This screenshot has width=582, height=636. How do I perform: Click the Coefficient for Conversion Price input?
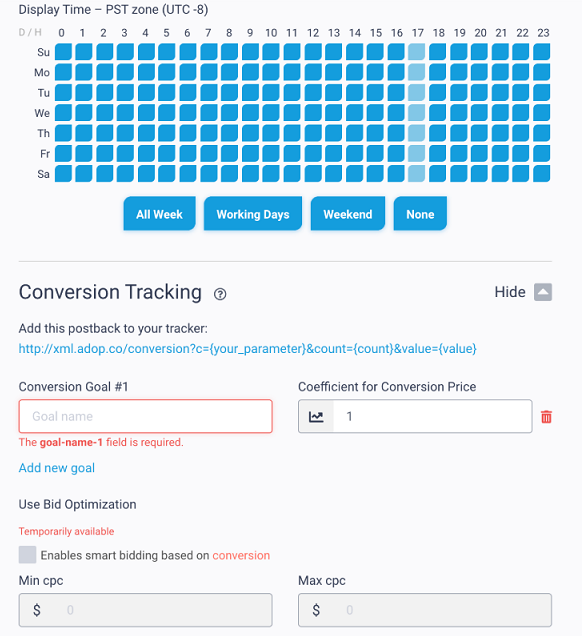[x=432, y=416]
